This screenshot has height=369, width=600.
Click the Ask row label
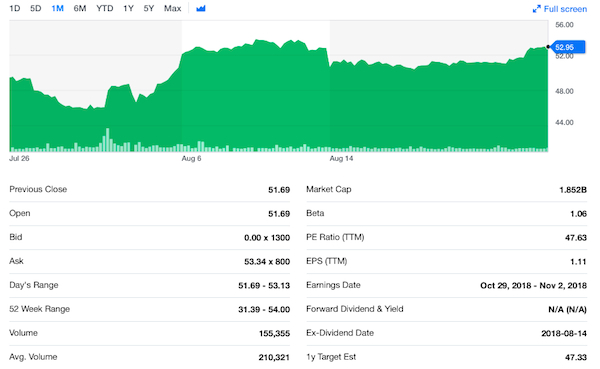click(16, 261)
